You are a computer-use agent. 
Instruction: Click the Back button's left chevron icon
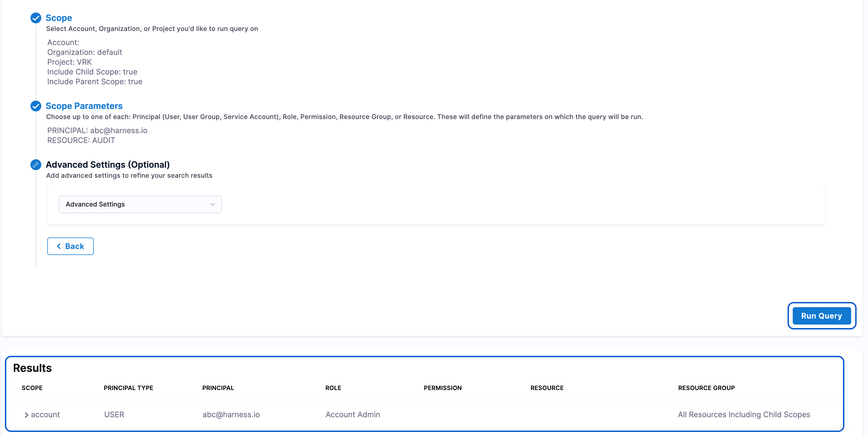point(59,246)
